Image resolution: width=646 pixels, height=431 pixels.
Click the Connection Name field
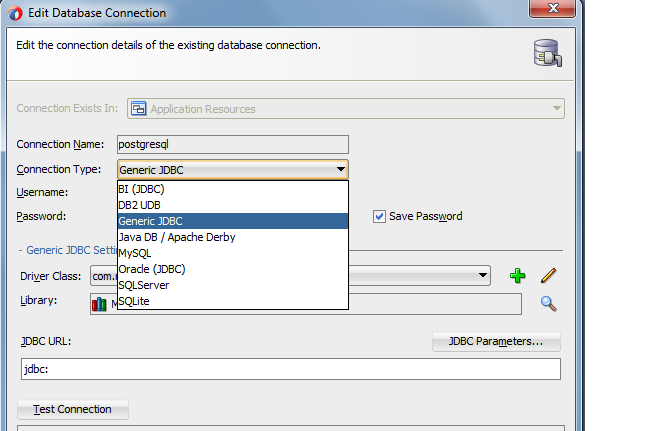pyautogui.click(x=233, y=145)
